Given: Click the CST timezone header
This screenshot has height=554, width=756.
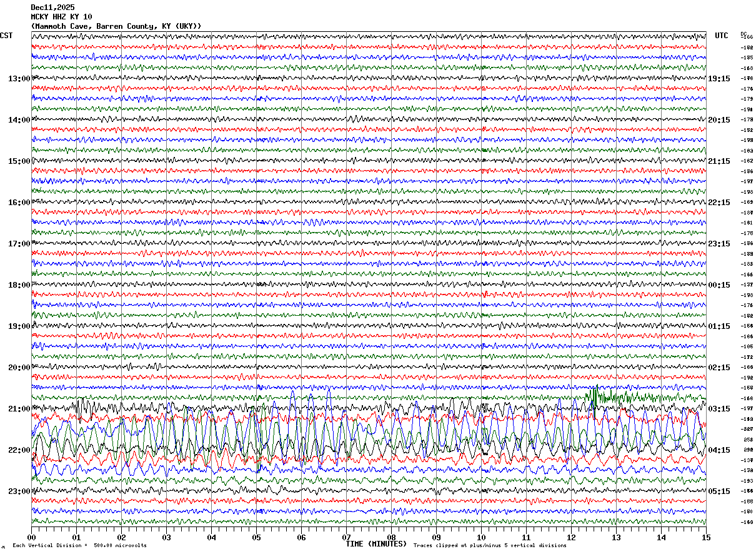Looking at the screenshot, I should [6, 36].
